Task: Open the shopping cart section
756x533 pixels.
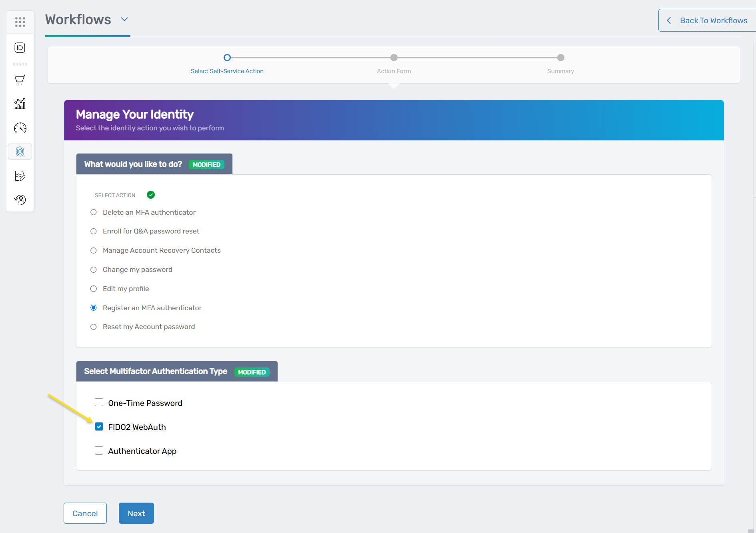Action: coord(20,80)
